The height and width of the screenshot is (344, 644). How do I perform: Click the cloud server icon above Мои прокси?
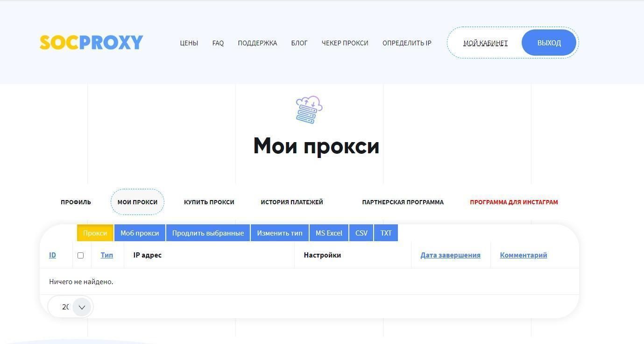click(309, 110)
